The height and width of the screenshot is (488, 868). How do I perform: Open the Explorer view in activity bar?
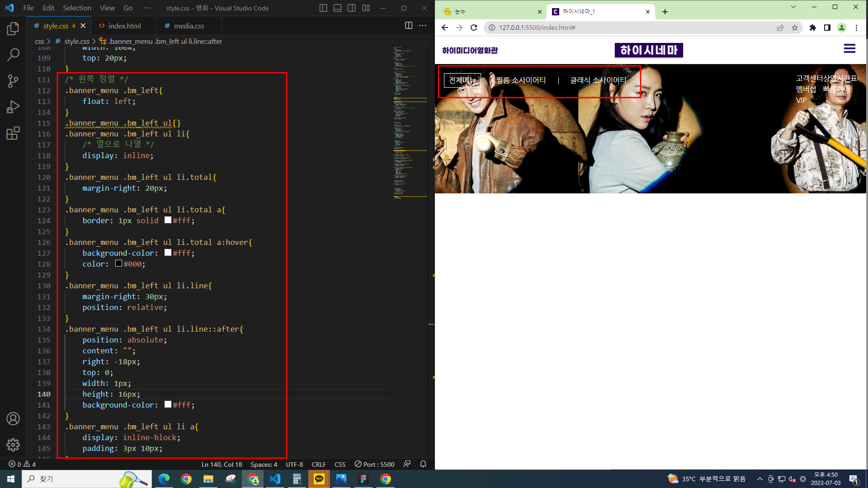[x=13, y=29]
